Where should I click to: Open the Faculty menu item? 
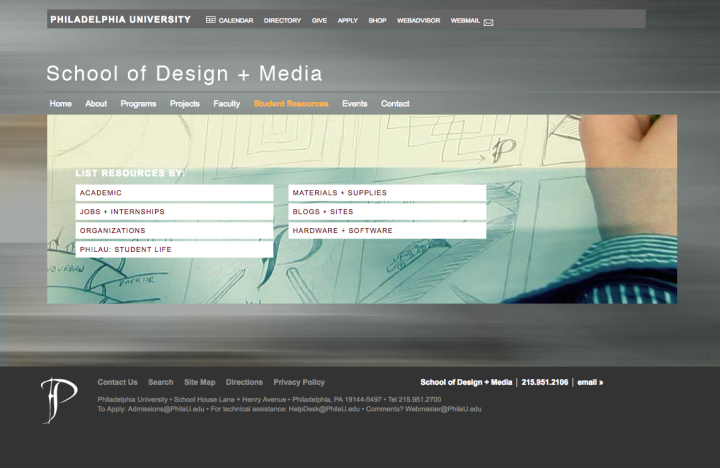click(226, 104)
